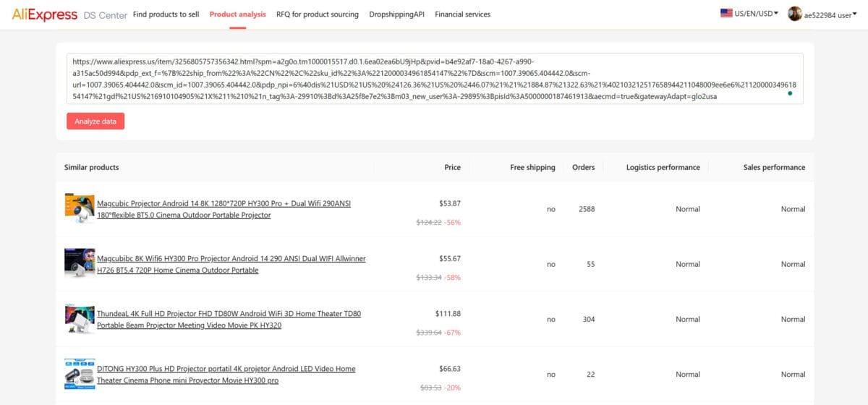Expand the ae522984 user account menu
This screenshot has height=405, width=868.
click(831, 14)
